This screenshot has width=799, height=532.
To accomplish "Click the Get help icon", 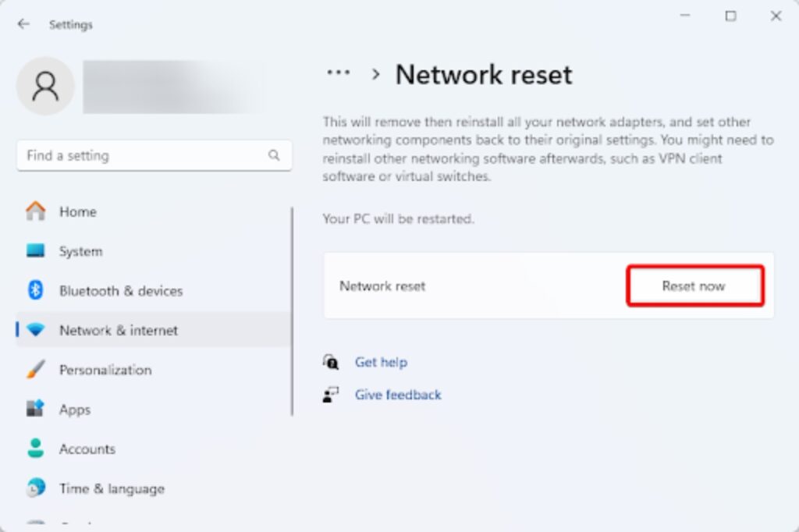I will pyautogui.click(x=331, y=362).
